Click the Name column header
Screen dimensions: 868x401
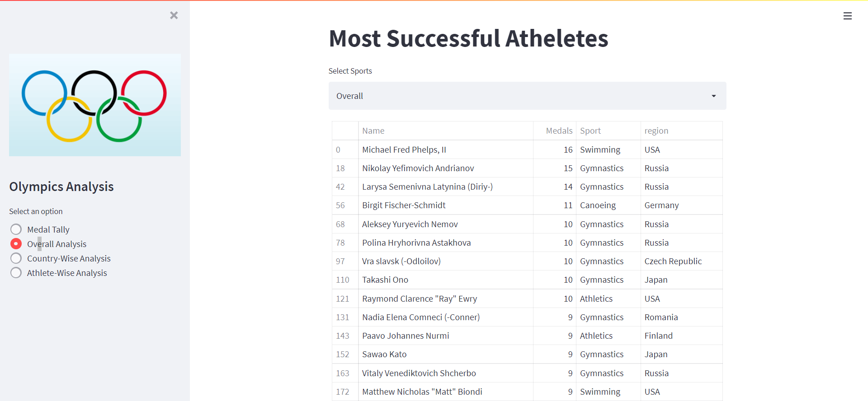(x=373, y=131)
